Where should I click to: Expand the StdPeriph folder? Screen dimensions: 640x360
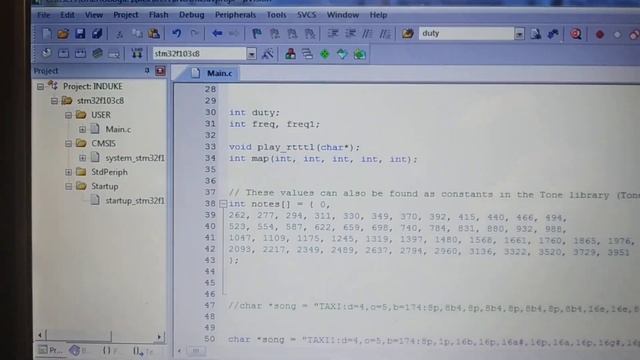click(x=69, y=172)
